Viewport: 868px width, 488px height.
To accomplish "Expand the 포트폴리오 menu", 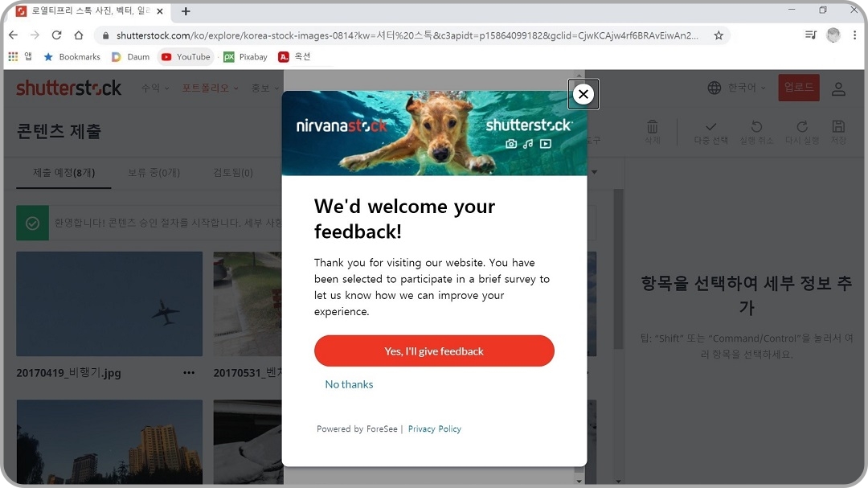I will tap(211, 88).
